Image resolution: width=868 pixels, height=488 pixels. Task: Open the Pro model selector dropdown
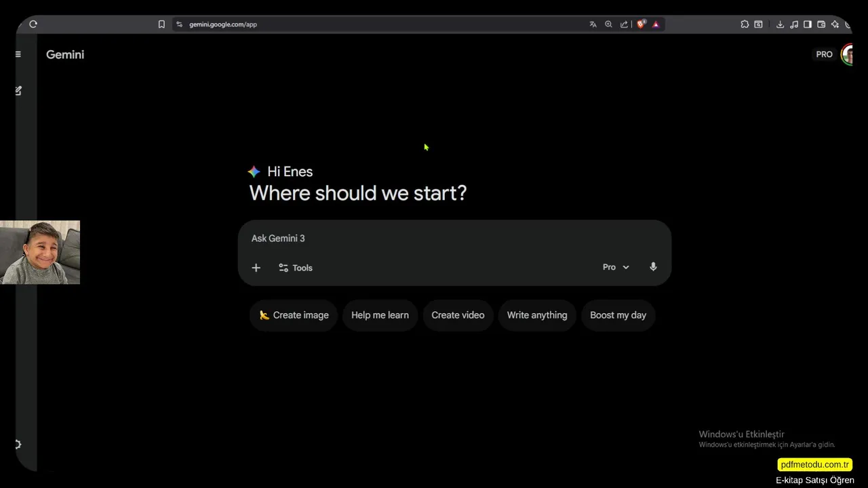[616, 267]
